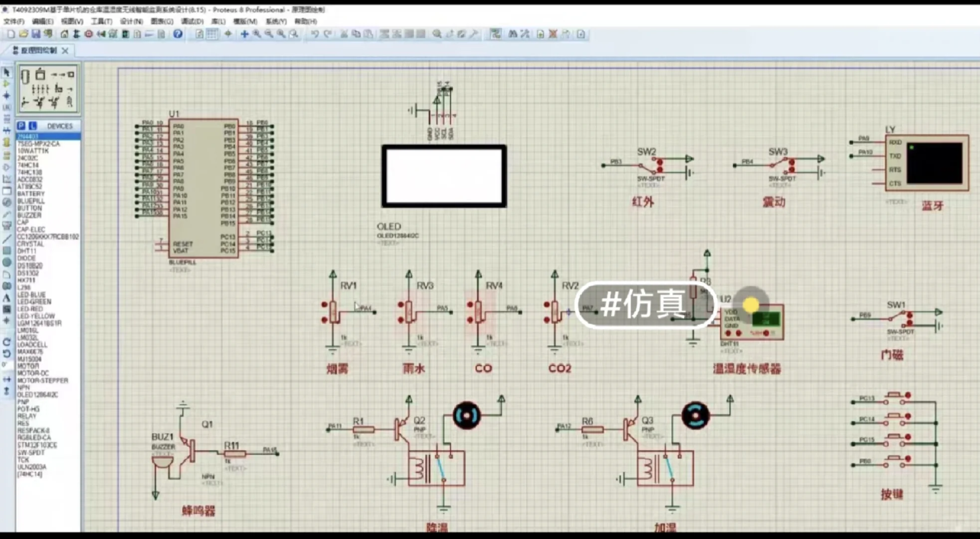Open the 调试(D) Debug menu
The height and width of the screenshot is (539, 980).
(192, 21)
